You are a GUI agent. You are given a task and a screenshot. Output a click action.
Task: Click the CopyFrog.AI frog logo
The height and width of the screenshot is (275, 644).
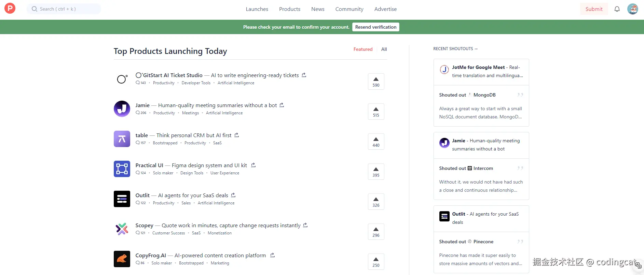click(122, 259)
